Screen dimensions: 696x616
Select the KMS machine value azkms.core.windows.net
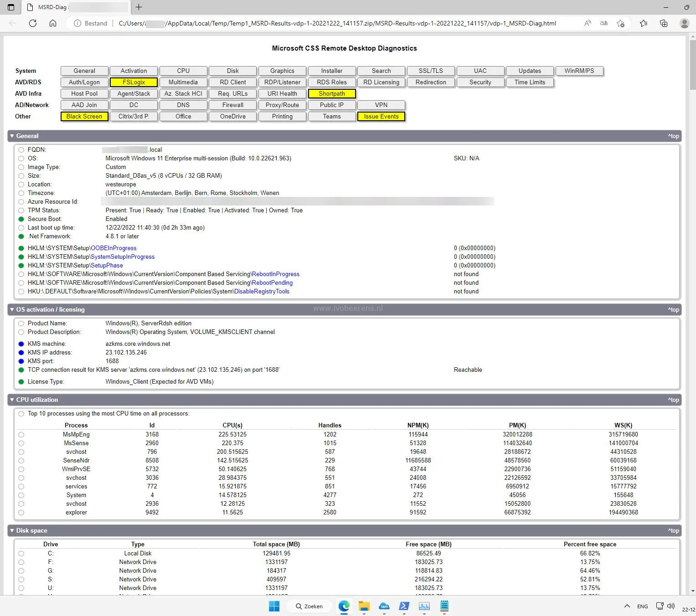coord(138,344)
